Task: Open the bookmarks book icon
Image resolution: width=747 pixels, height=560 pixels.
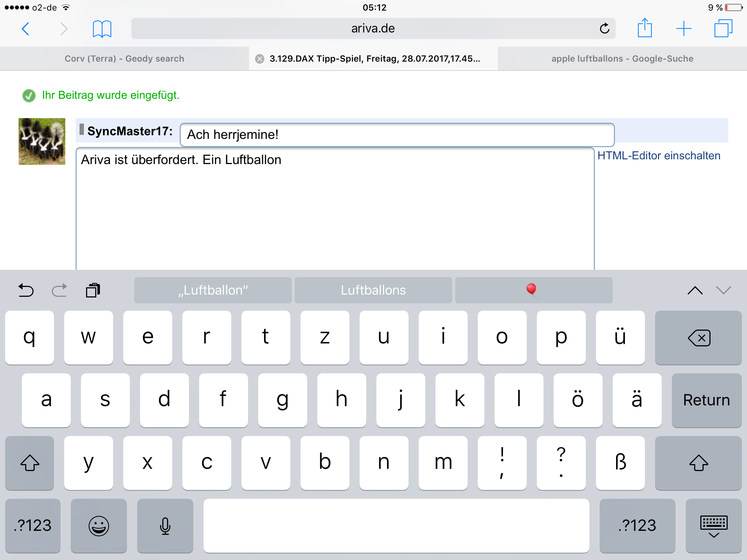Action: pyautogui.click(x=102, y=29)
